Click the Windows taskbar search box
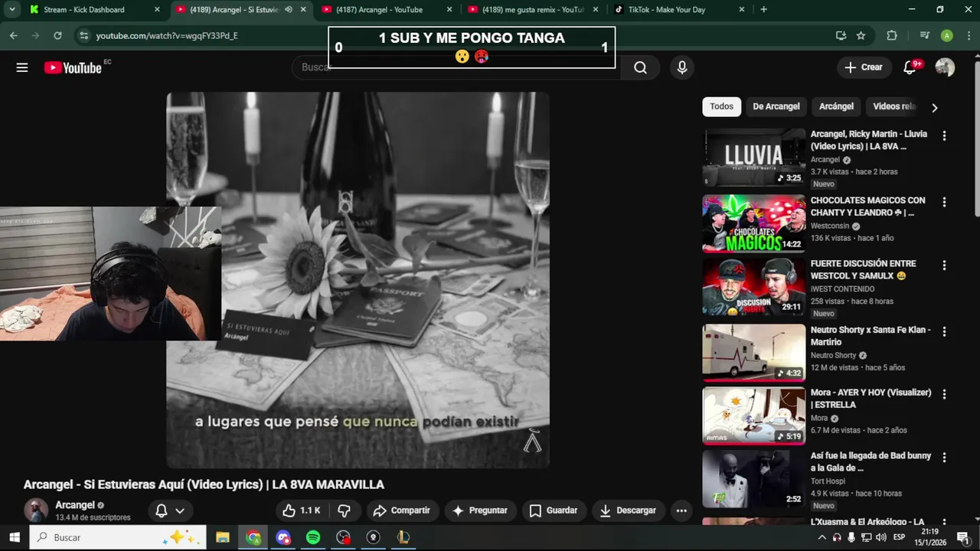 point(118,537)
